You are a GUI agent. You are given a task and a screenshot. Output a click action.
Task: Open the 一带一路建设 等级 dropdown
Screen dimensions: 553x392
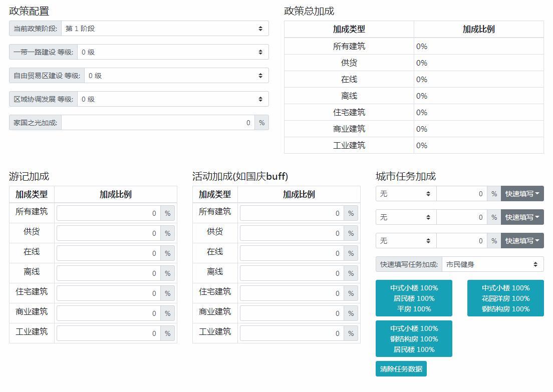(x=173, y=52)
